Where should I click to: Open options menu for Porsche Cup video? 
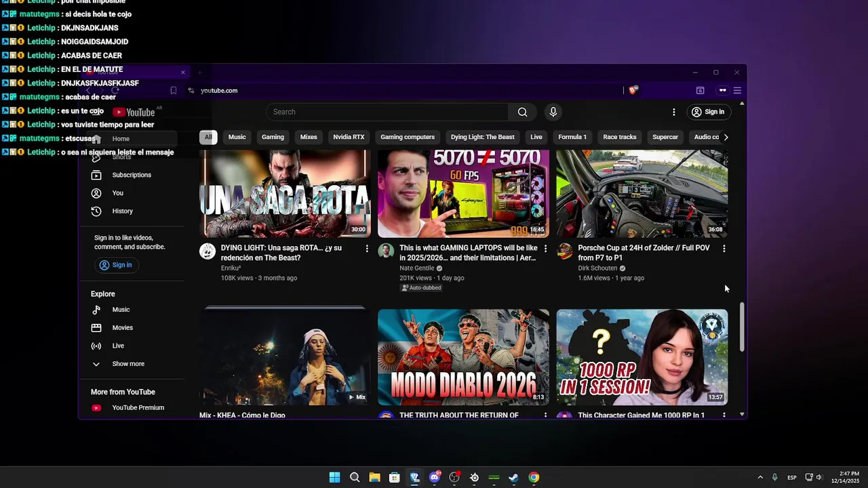tap(724, 249)
